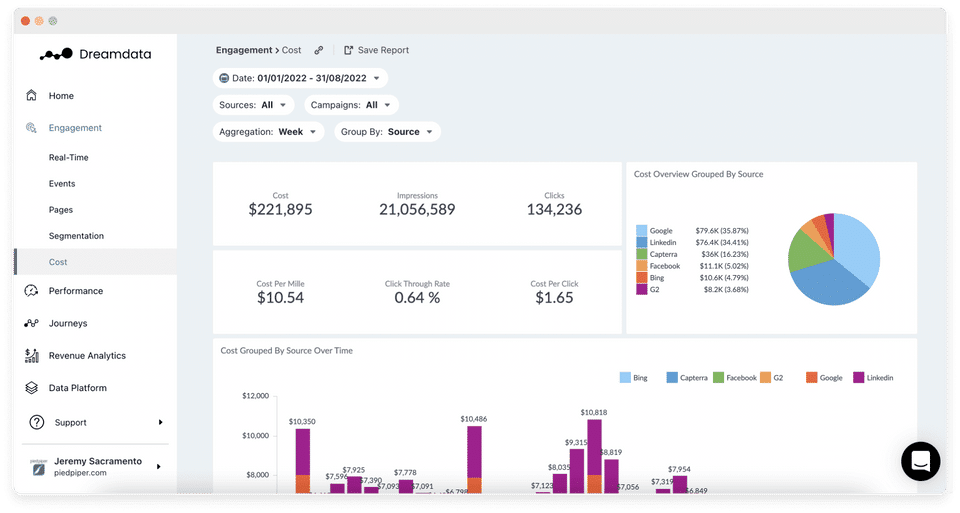This screenshot has width=960, height=513.
Task: Click the Impressions value 21,056,589
Action: 417,209
